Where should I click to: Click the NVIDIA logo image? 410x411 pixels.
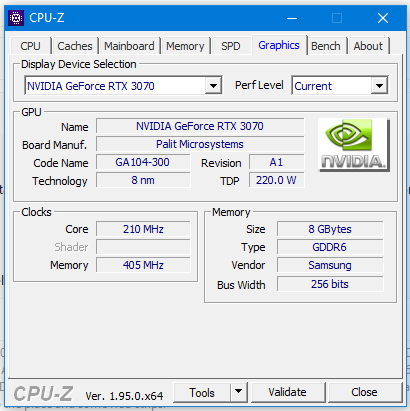click(x=354, y=145)
